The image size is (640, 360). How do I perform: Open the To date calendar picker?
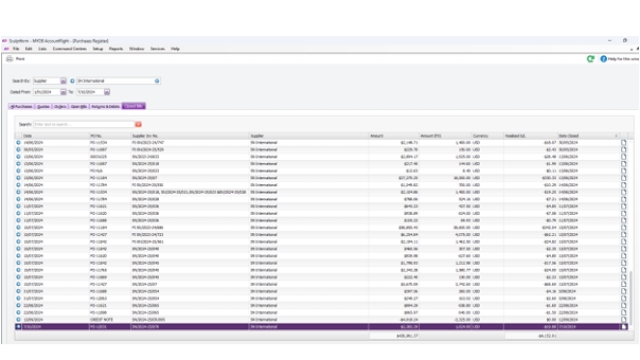tap(107, 92)
